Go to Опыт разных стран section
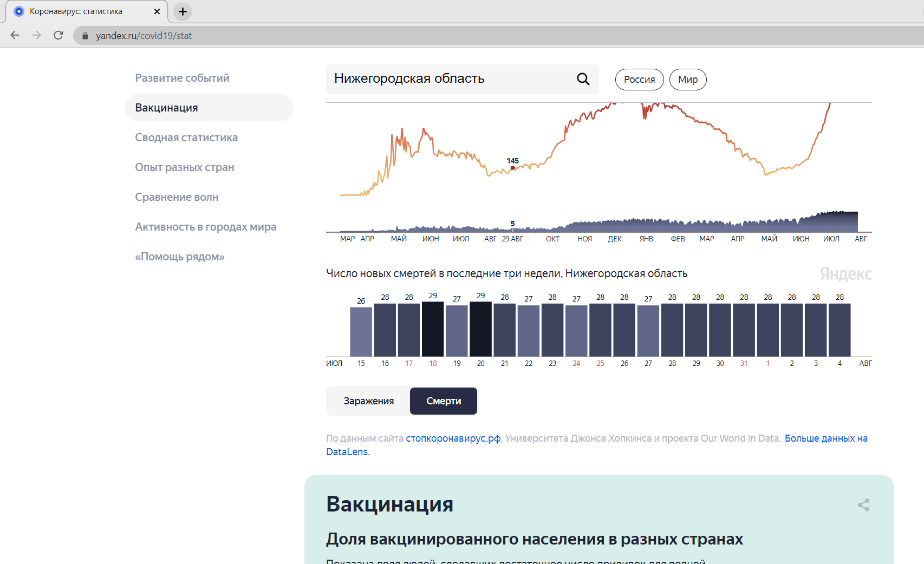This screenshot has height=564, width=924. (x=184, y=167)
